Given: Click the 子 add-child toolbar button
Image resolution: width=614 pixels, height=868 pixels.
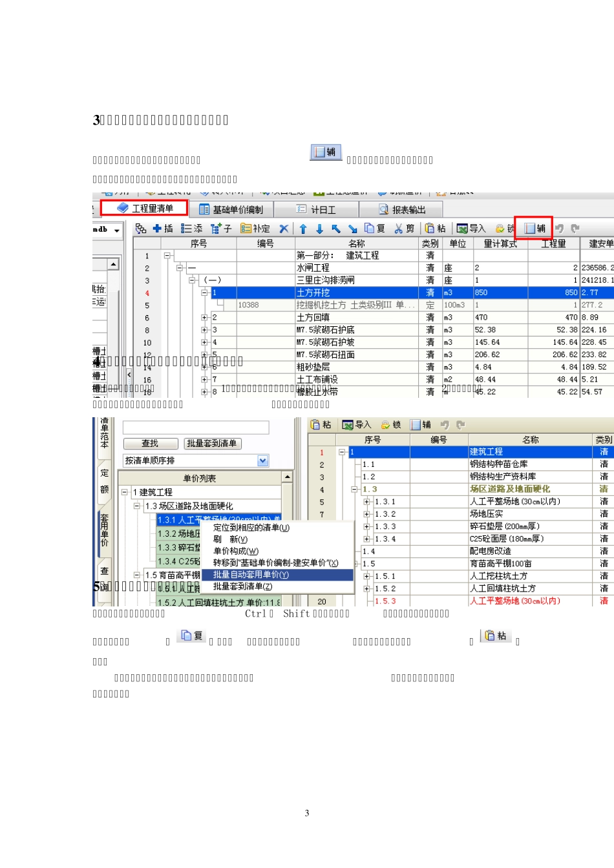Looking at the screenshot, I should (221, 229).
